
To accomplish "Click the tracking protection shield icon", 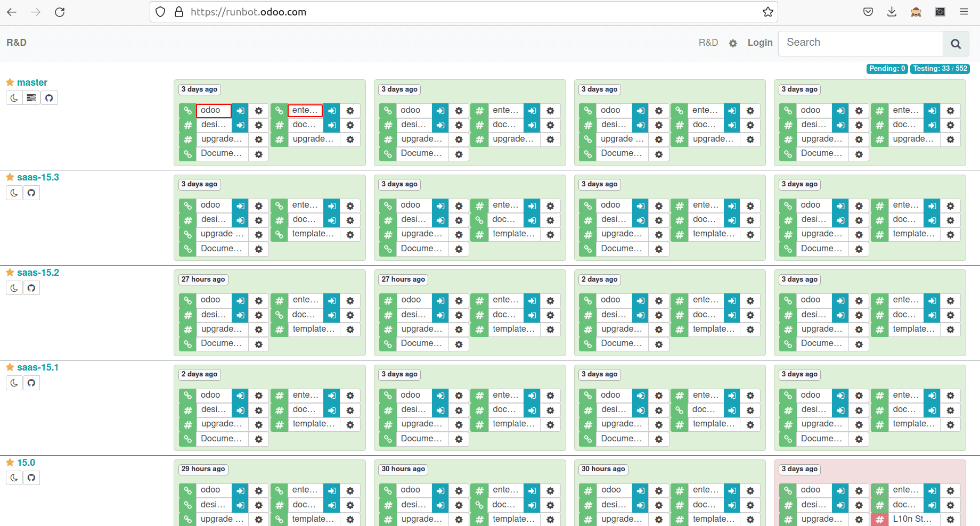I will coord(160,12).
